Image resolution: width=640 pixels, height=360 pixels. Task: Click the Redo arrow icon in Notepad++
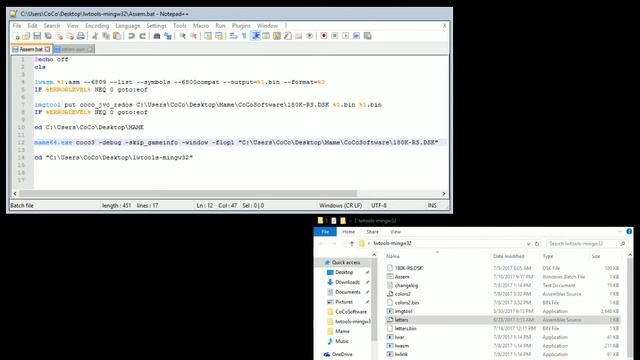(142, 36)
